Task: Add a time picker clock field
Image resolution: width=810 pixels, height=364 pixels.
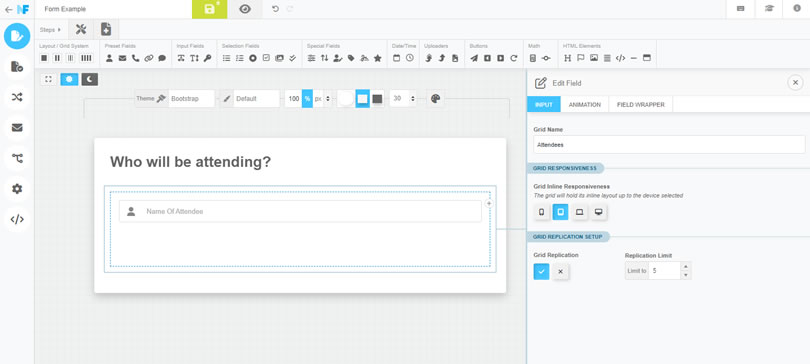Action: point(410,58)
